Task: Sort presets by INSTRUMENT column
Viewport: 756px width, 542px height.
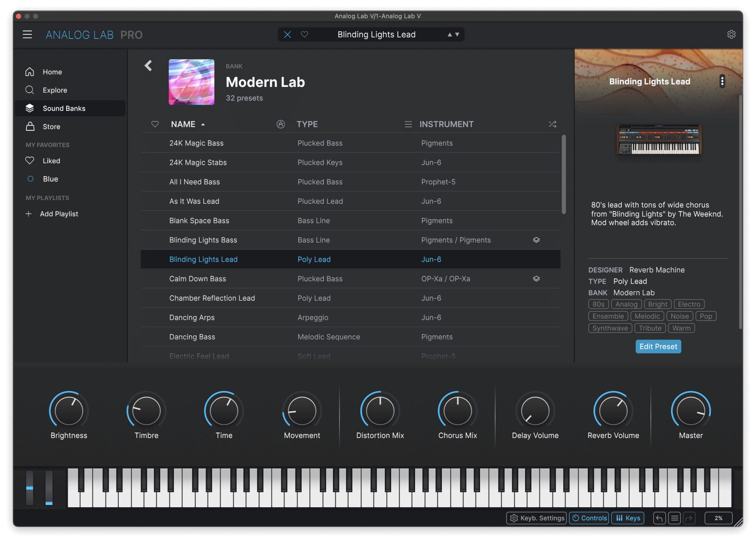Action: tap(446, 124)
